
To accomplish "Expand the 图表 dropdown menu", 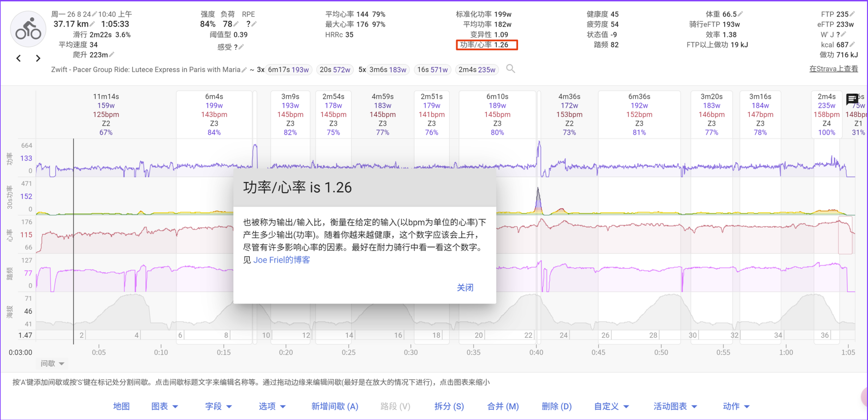I will tap(164, 406).
